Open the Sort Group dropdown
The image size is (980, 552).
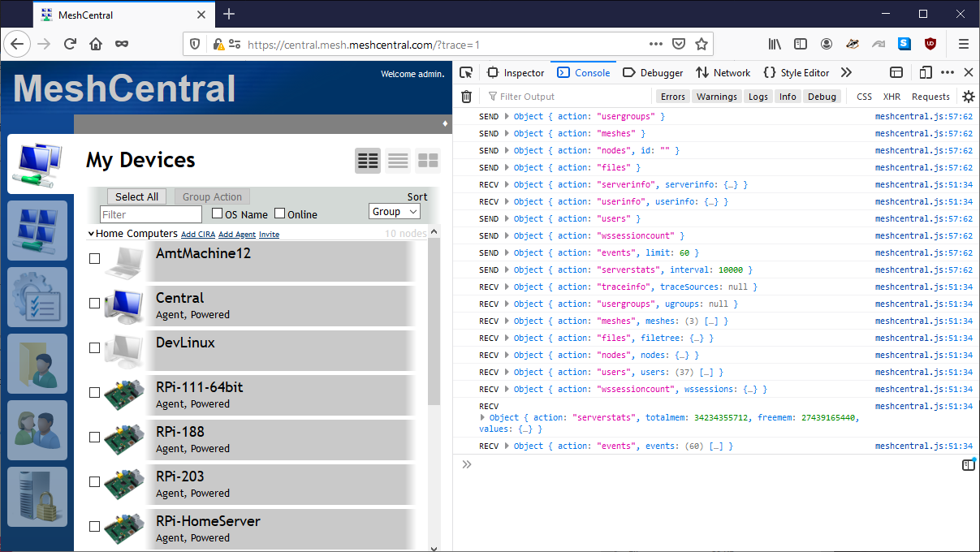point(395,211)
